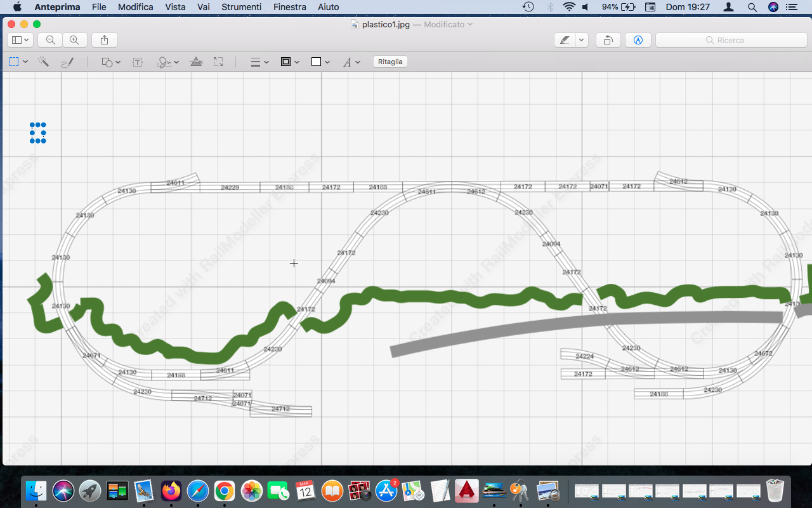The width and height of the screenshot is (812, 508).
Task: Open the Vista menu
Action: [175, 7]
